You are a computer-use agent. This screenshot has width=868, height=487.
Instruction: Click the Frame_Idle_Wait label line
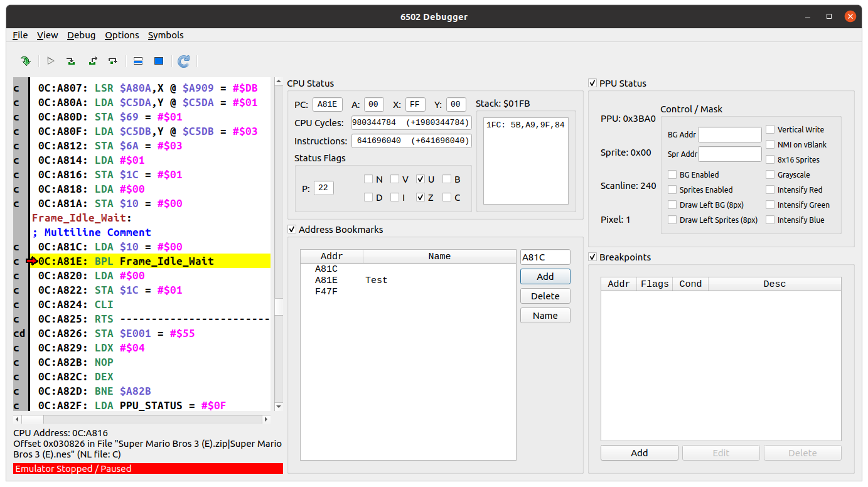(x=82, y=218)
